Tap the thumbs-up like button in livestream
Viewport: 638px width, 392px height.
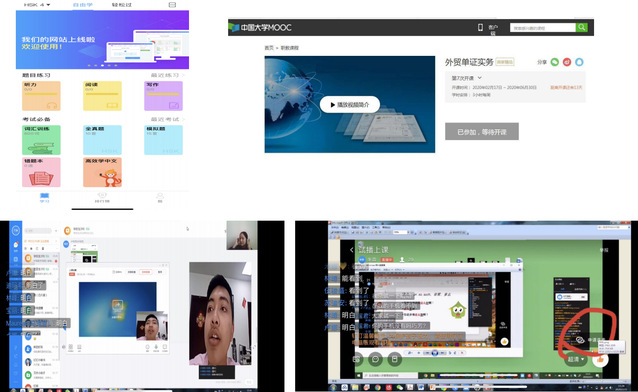[x=600, y=359]
